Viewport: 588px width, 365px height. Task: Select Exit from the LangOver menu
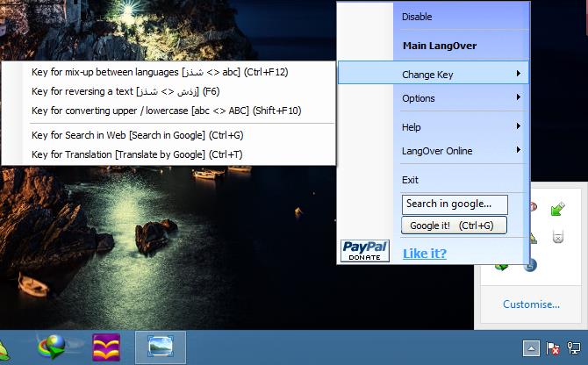tap(410, 180)
